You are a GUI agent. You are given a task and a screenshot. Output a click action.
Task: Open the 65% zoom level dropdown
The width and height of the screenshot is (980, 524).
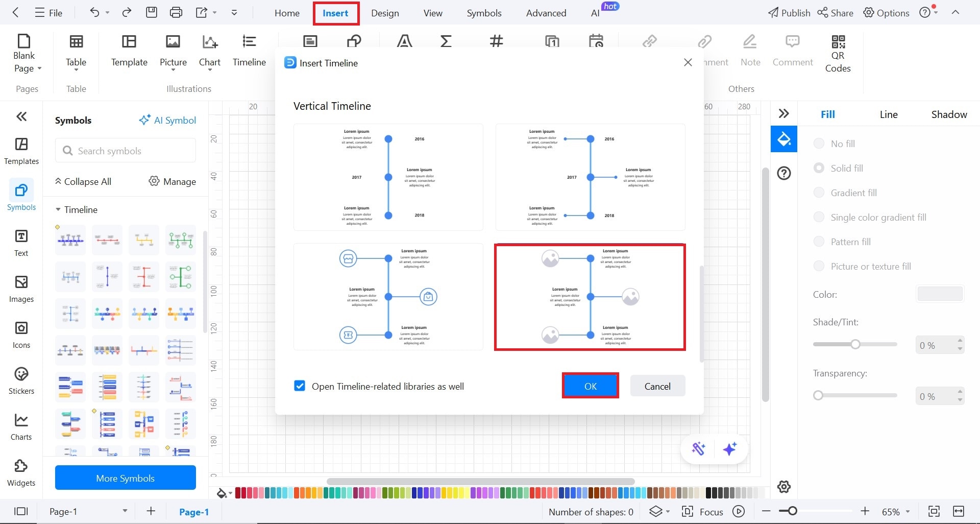tap(908, 511)
